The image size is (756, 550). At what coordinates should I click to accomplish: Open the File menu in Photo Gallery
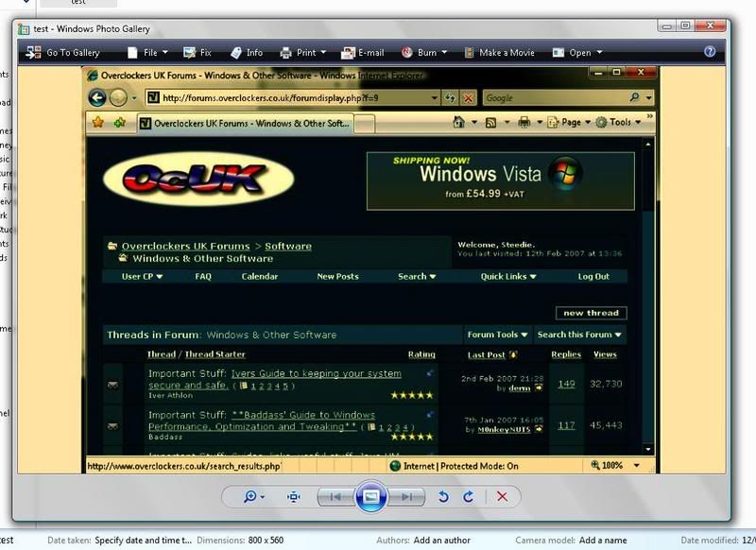tap(147, 53)
